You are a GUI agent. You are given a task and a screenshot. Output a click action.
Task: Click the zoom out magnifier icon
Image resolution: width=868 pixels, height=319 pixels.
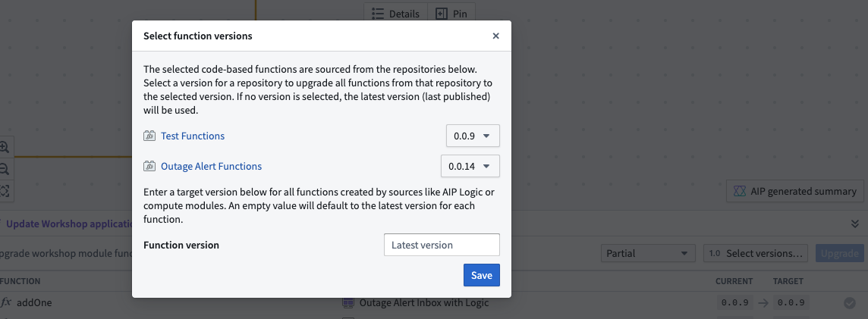[5, 169]
